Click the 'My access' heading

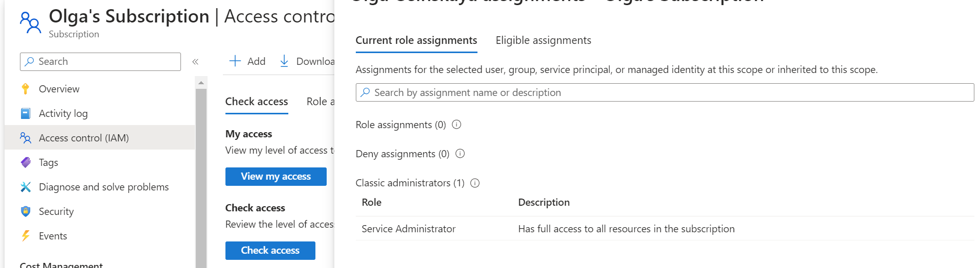coord(248,134)
